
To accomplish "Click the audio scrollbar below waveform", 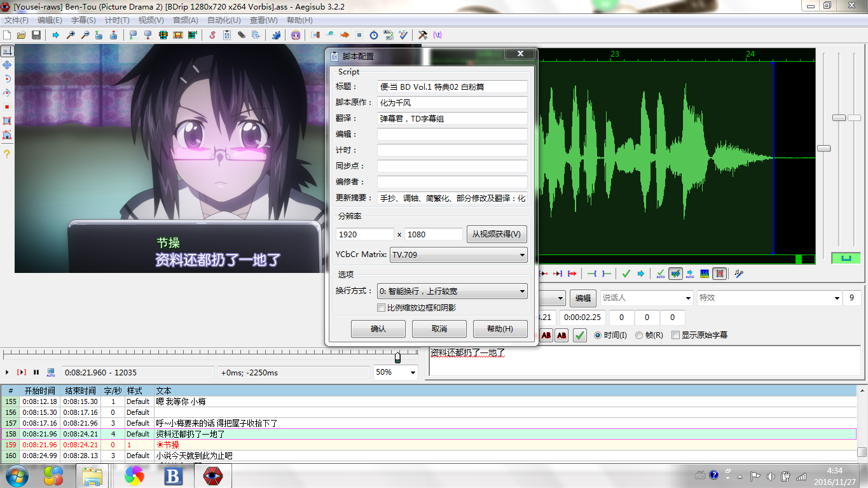I will point(677,259).
